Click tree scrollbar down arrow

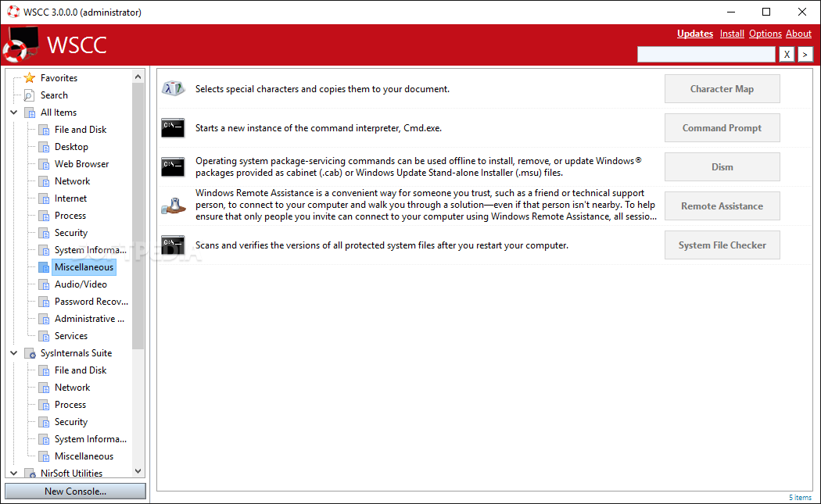(x=138, y=471)
